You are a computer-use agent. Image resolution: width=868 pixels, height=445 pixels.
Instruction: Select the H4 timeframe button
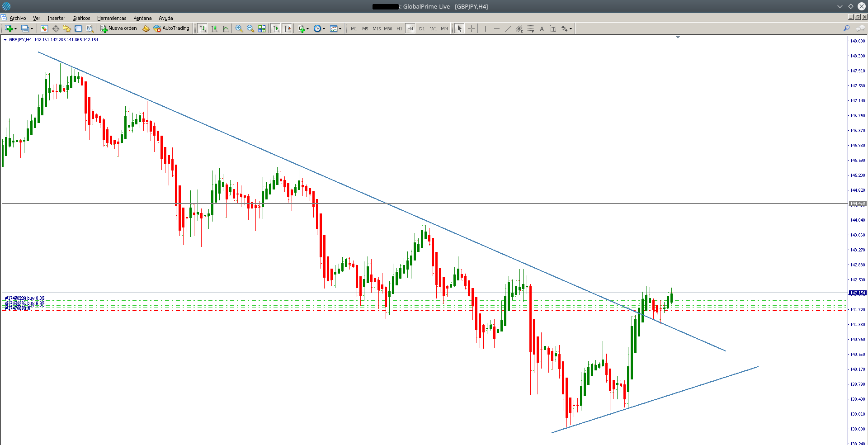coord(410,28)
